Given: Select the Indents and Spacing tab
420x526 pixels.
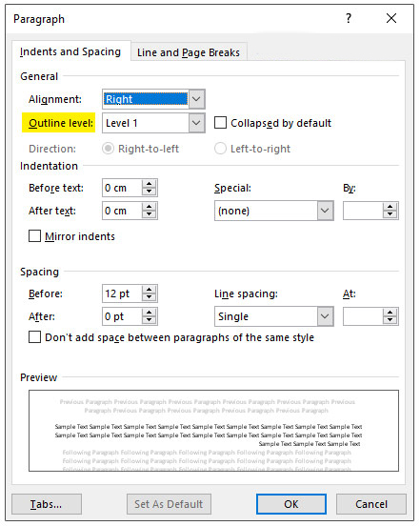Looking at the screenshot, I should (x=70, y=51).
